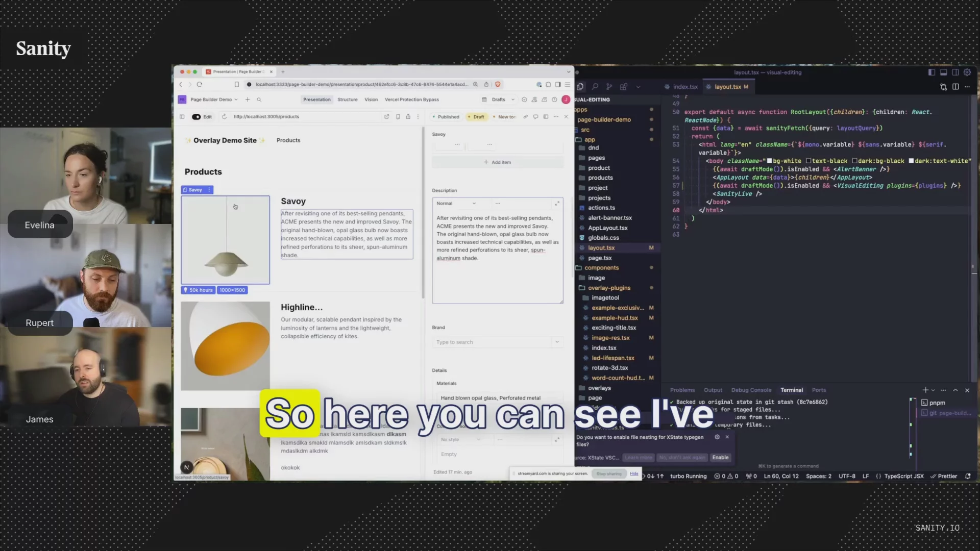Copy document link icon
980x551 pixels.
coord(525,117)
